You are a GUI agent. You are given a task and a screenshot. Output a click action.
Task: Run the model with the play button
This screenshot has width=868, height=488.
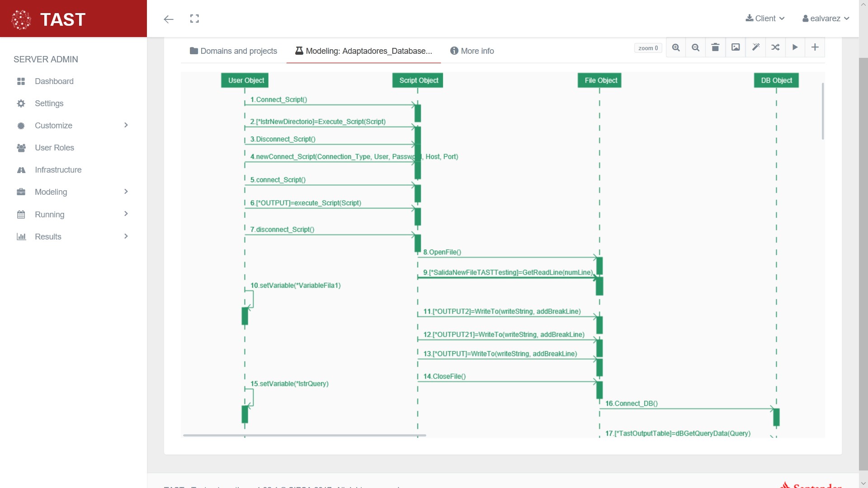(795, 47)
